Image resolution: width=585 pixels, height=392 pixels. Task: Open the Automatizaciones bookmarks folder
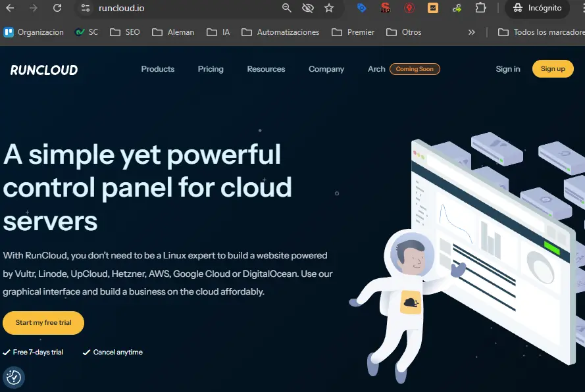pyautogui.click(x=280, y=32)
